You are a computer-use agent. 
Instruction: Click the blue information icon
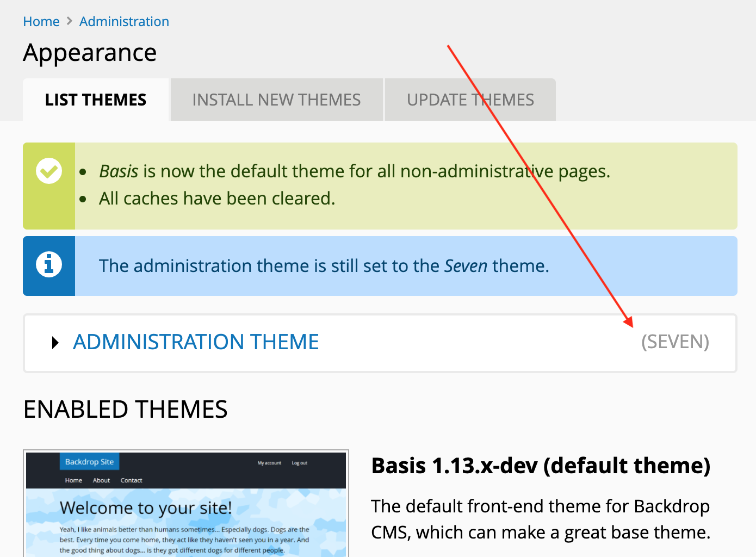(49, 265)
